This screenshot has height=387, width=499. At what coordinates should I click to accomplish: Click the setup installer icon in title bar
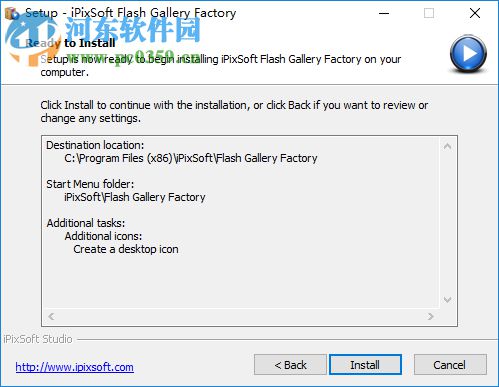click(12, 13)
